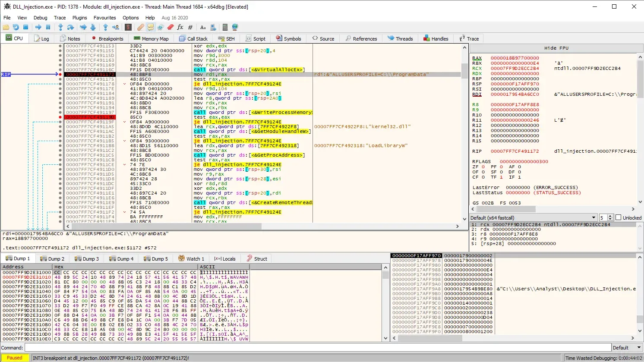Enable the Unlocked checkbox
Viewport: 644px width, 362px height.
[x=619, y=218]
